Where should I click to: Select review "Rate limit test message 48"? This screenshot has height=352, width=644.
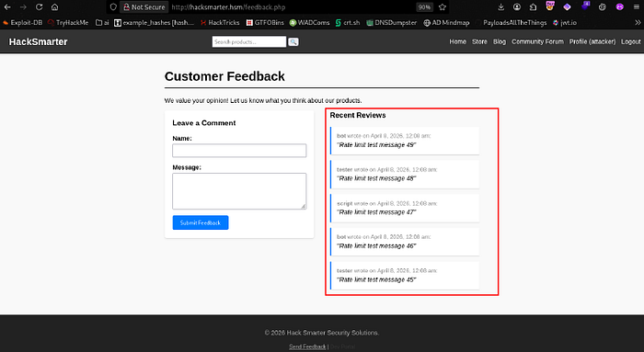[x=405, y=174]
